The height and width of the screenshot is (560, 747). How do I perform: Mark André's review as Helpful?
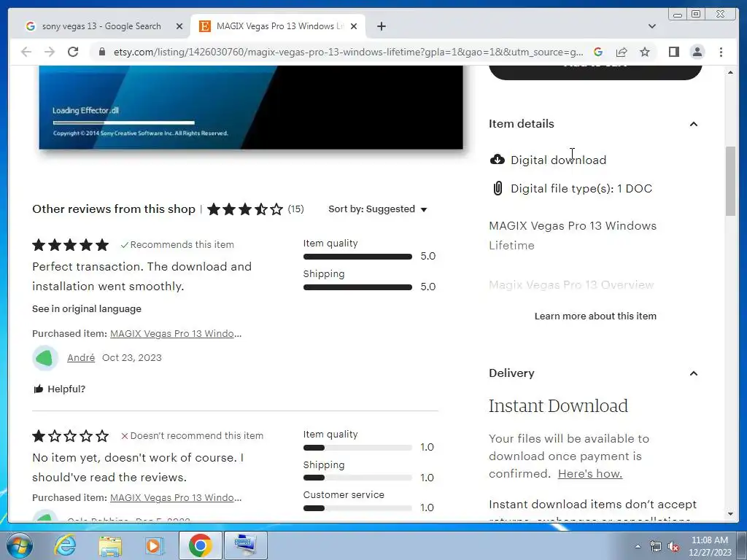[59, 389]
